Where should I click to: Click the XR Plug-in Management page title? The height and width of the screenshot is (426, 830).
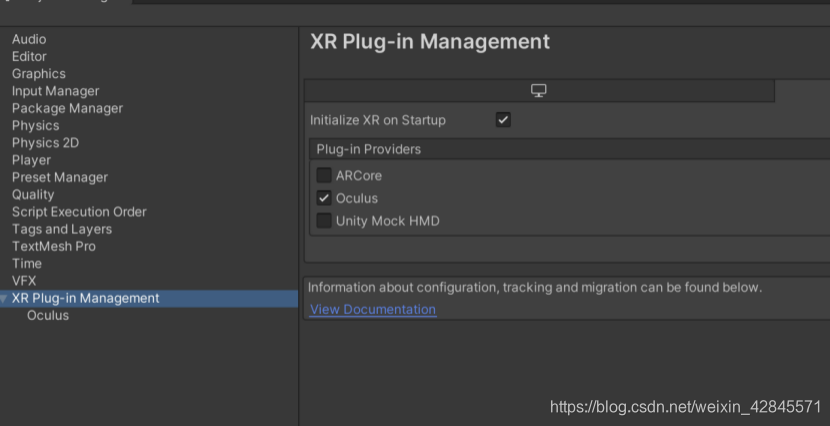(x=430, y=42)
